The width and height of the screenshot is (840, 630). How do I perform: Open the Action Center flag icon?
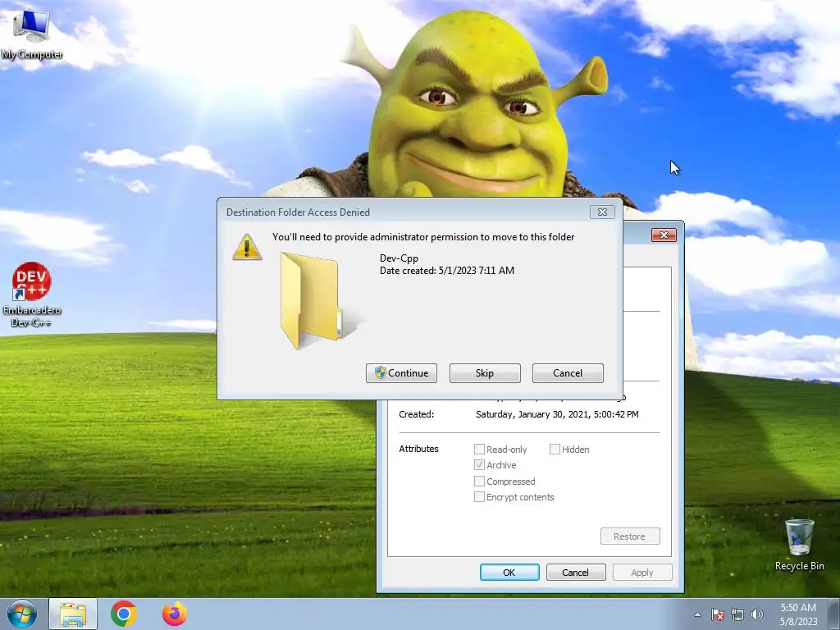pos(718,614)
